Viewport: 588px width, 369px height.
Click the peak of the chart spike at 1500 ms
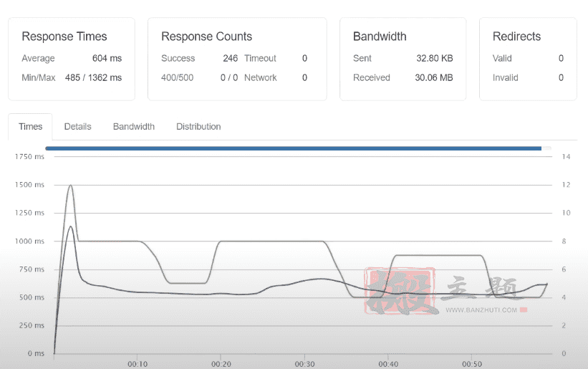click(70, 186)
